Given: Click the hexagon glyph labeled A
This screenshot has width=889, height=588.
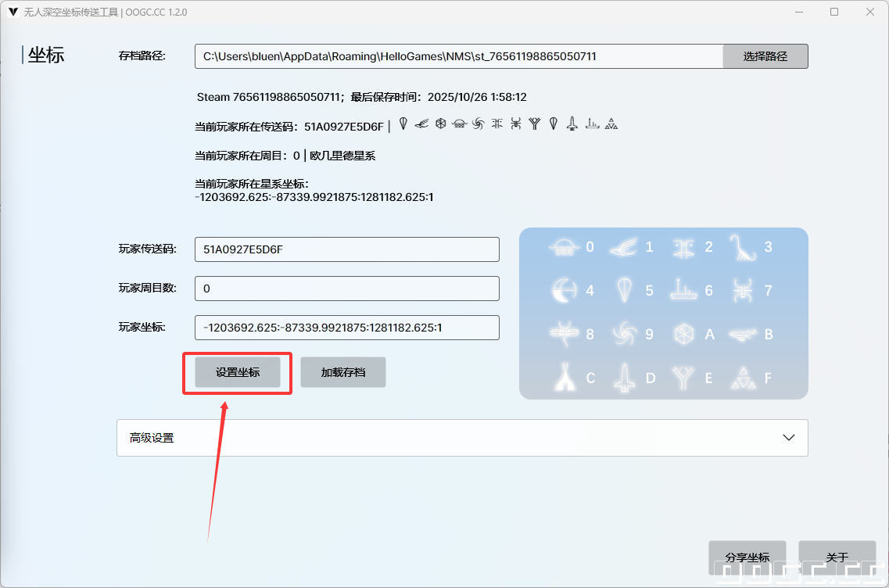Looking at the screenshot, I should (x=683, y=333).
